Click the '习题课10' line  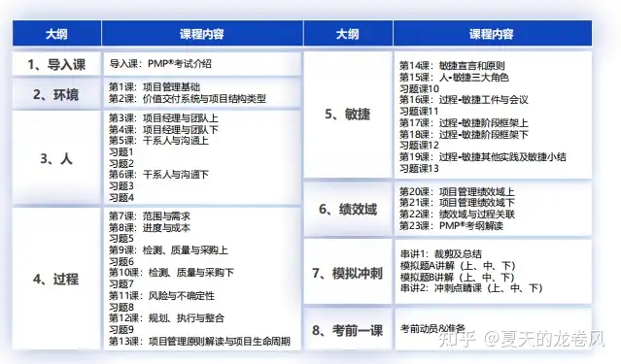[419, 88]
